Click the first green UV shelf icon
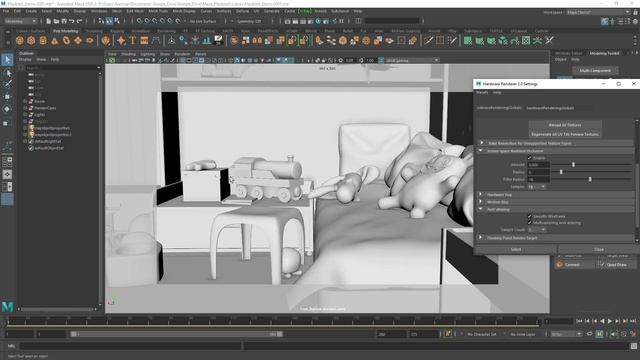The height and width of the screenshot is (360, 640). tap(468, 40)
